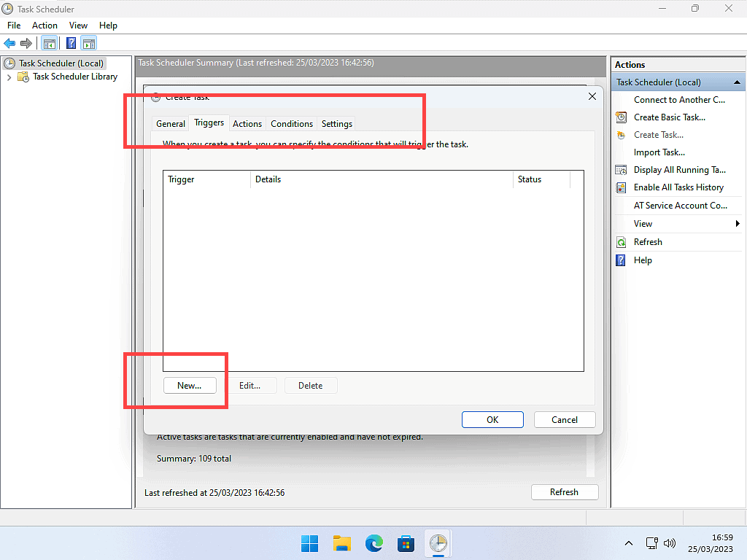Expand the Task Scheduler Library tree node
The image size is (747, 560).
9,77
